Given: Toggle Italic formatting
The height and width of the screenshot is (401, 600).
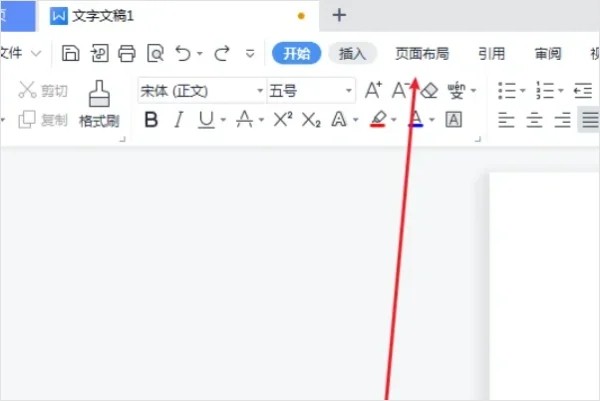Looking at the screenshot, I should (x=178, y=120).
